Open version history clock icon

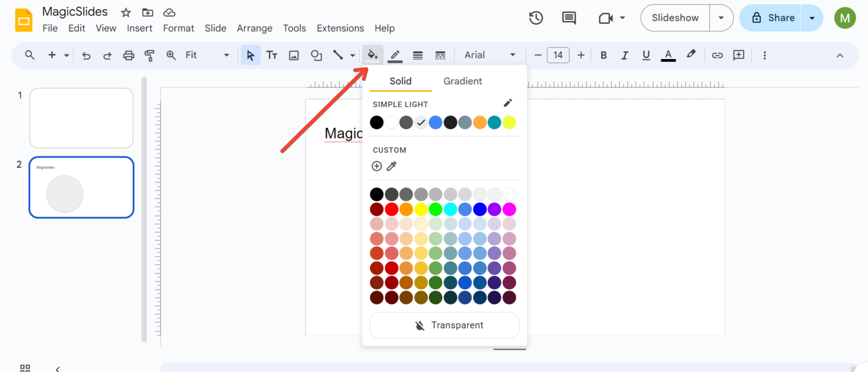536,18
